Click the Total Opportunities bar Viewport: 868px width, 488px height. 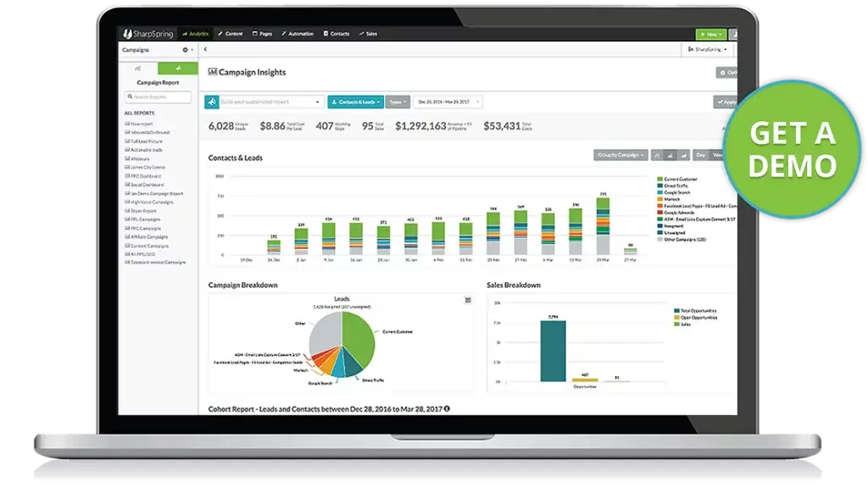pyautogui.click(x=553, y=351)
